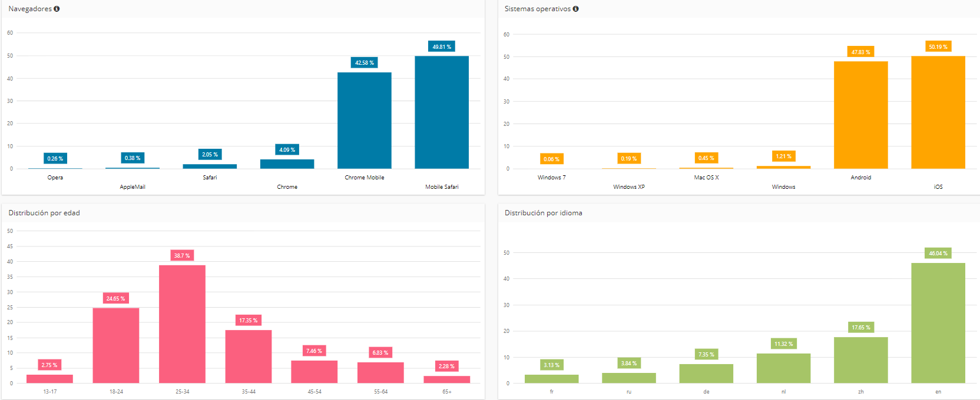Screen dimensions: 980x400
Task: Click the 6.83 % value label
Action: pyautogui.click(x=381, y=352)
